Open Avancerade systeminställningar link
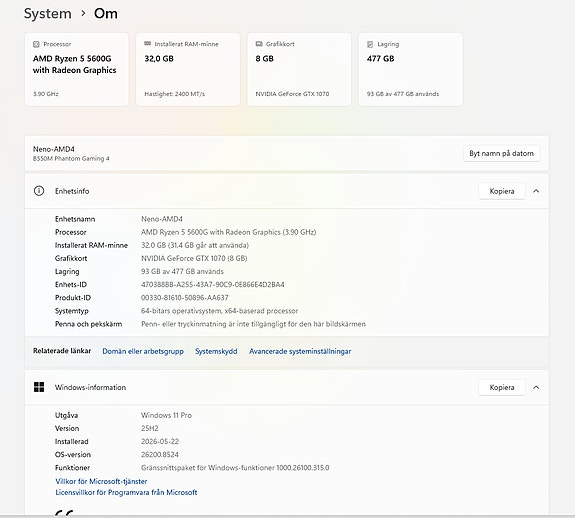Viewport: 575px width, 518px height. click(x=300, y=351)
